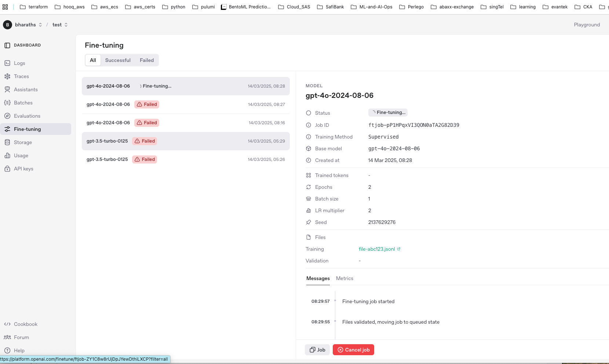Click the pin icon beside Seed
609x364 pixels.
(x=309, y=222)
